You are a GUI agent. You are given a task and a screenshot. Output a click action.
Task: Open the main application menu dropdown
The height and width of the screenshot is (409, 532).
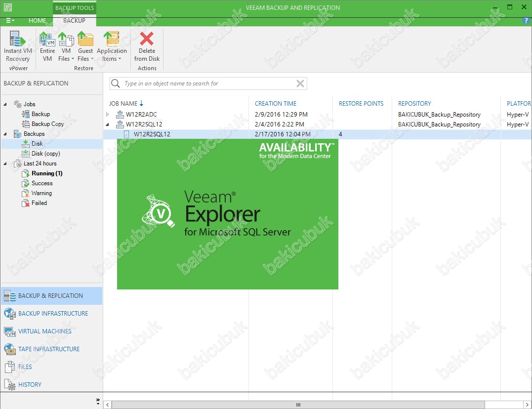click(x=9, y=21)
